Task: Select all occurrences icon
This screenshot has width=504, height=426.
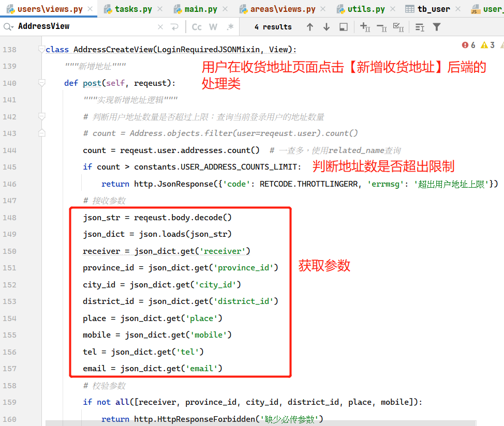Action: pyautogui.click(x=398, y=27)
